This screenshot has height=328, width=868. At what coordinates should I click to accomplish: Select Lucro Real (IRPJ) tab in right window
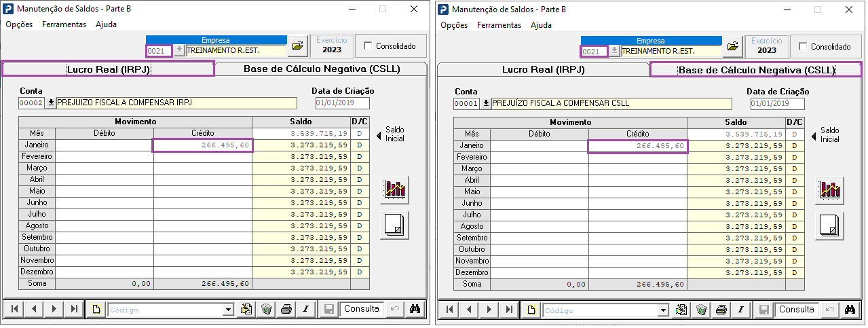(543, 69)
